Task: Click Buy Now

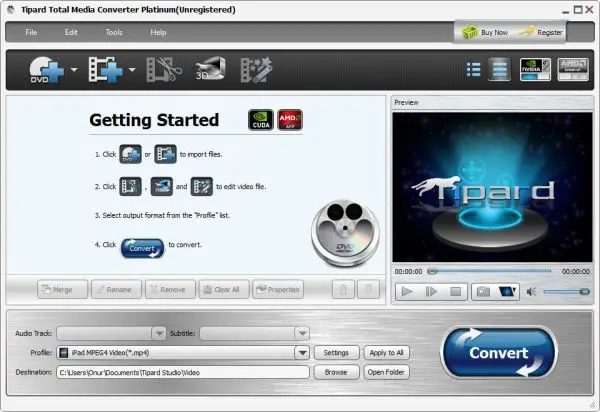Action: pos(485,33)
